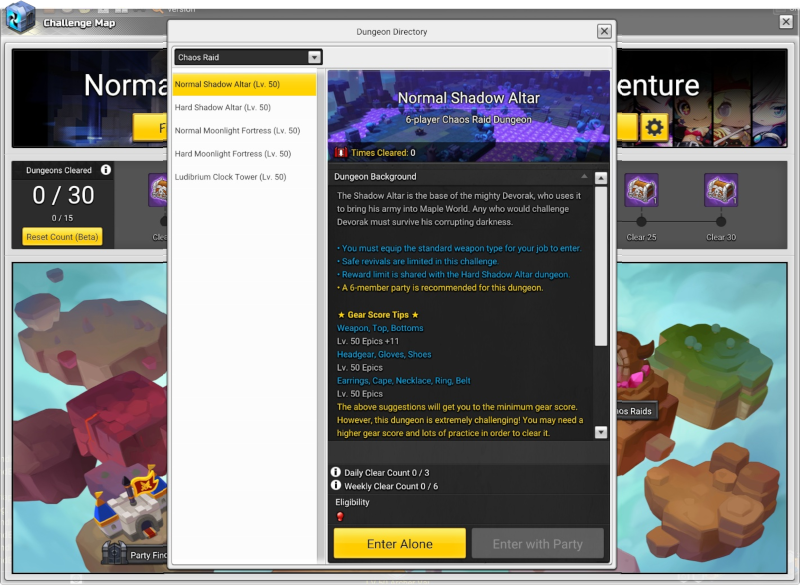Click Reset Count (Beta) button
This screenshot has height=585, width=800.
(x=62, y=237)
